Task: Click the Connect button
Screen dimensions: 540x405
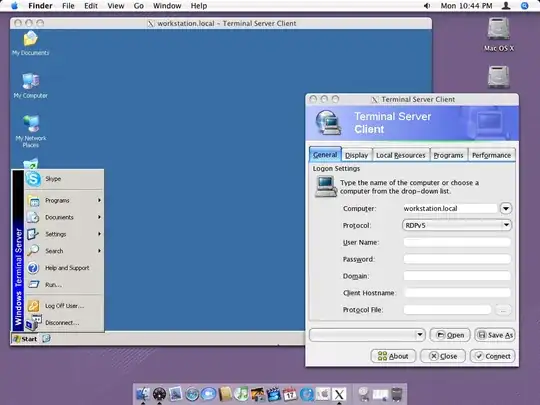Action: point(493,356)
